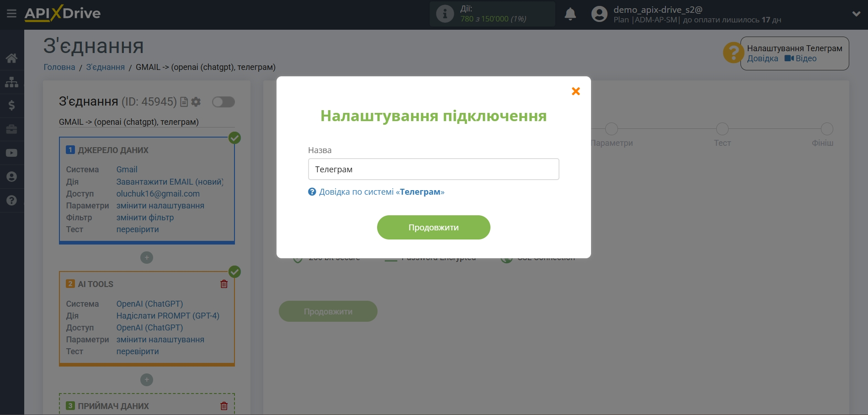Click the Gmail system link
Screen dimensions: 868x415
(127, 170)
